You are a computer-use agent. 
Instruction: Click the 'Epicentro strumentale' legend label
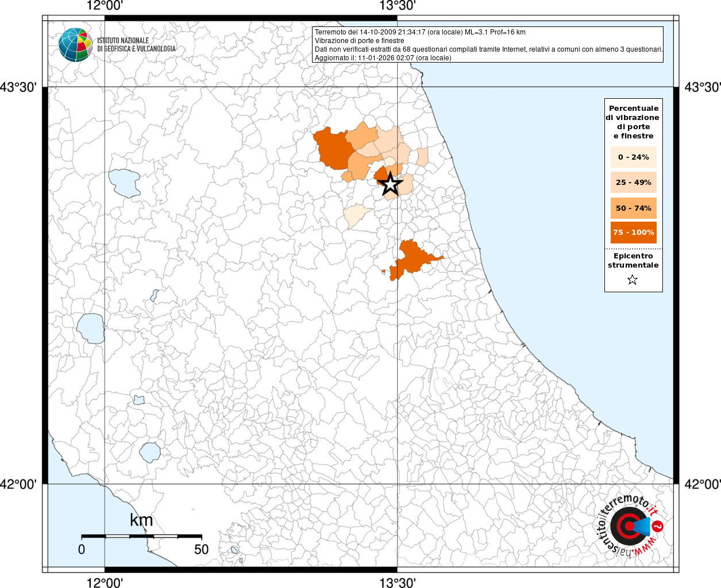[x=633, y=261]
